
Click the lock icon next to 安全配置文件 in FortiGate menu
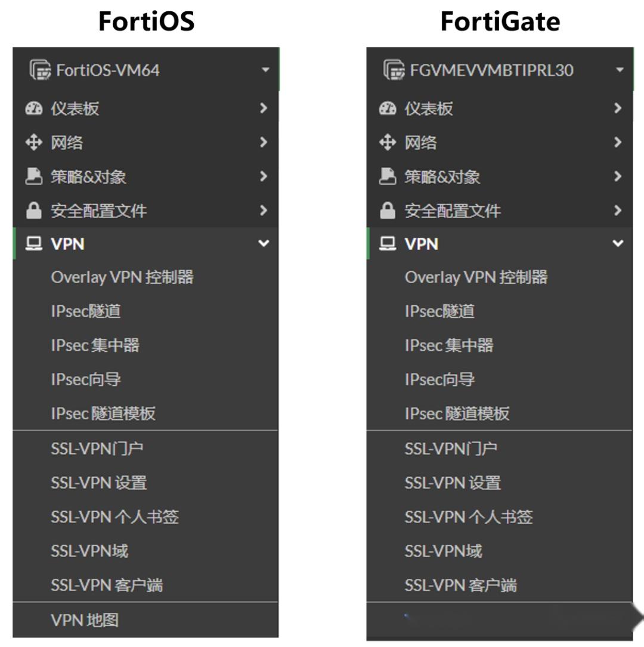tap(388, 210)
